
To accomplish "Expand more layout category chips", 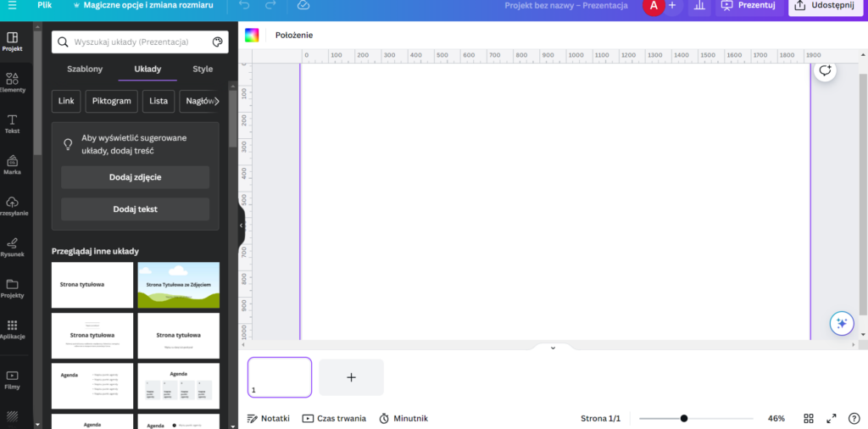I will pos(217,101).
